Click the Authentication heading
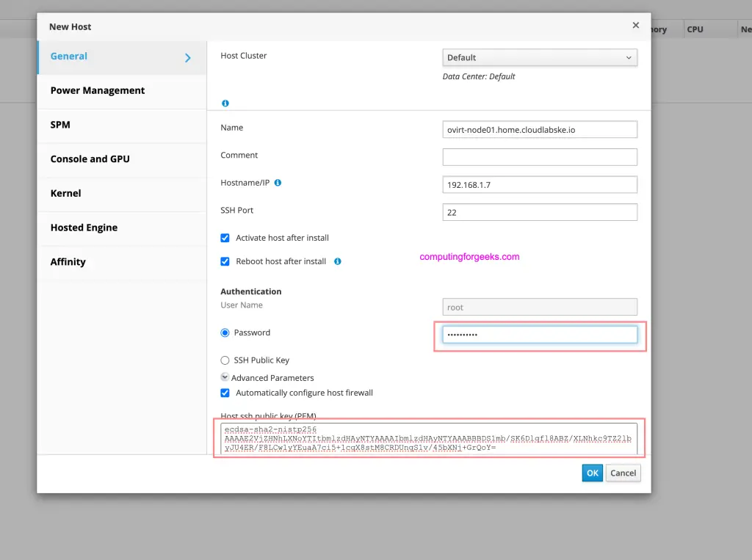The image size is (752, 560). coord(251,291)
